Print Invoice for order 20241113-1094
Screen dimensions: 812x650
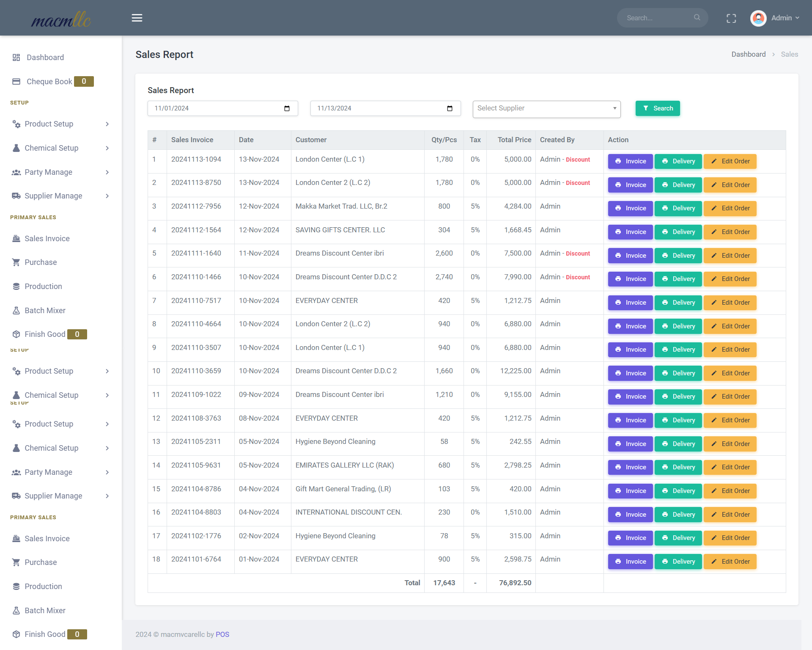[630, 161]
